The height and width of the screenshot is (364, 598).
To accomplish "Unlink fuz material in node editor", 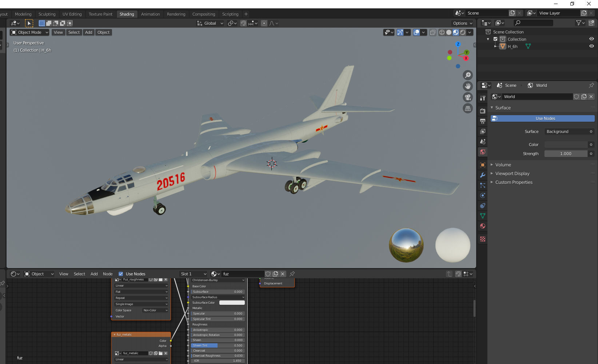I will point(283,274).
